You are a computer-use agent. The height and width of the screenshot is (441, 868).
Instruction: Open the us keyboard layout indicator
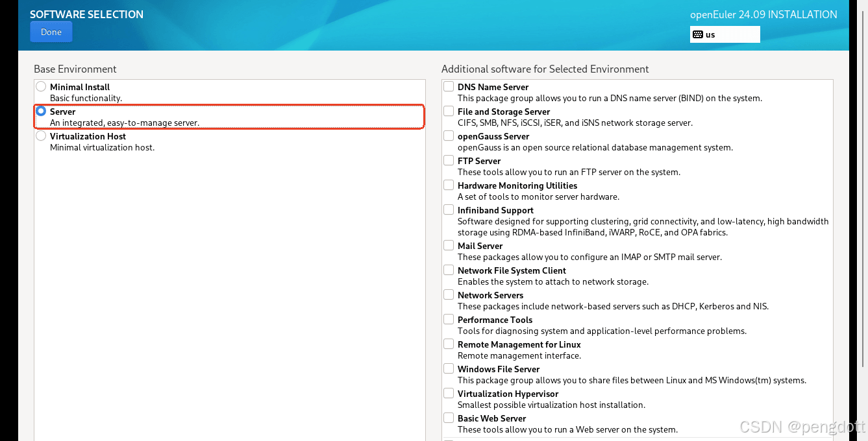point(725,34)
